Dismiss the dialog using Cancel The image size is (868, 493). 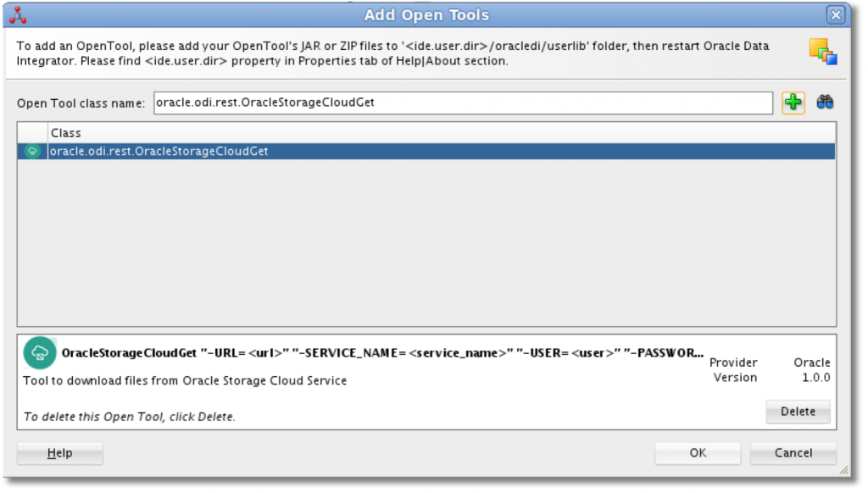tap(793, 453)
